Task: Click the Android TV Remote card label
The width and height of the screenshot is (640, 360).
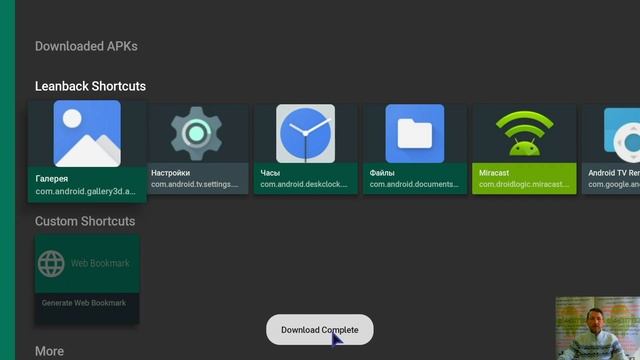Action: point(614,173)
